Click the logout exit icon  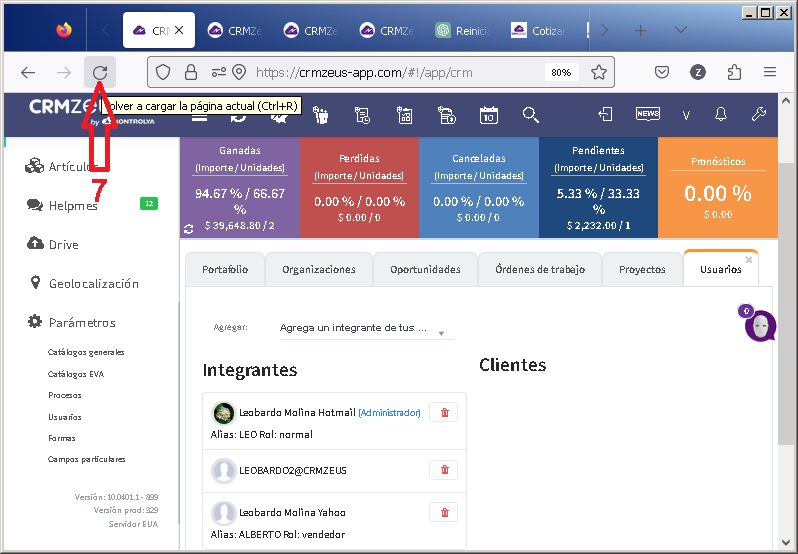[605, 115]
